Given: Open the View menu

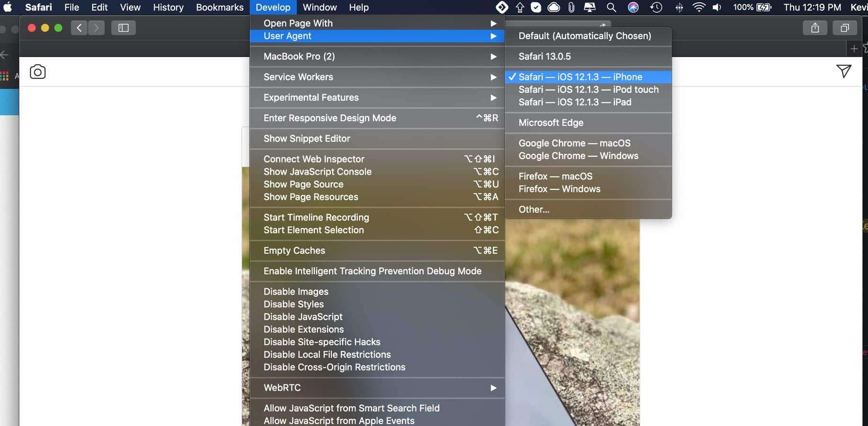Looking at the screenshot, I should click(x=130, y=7).
